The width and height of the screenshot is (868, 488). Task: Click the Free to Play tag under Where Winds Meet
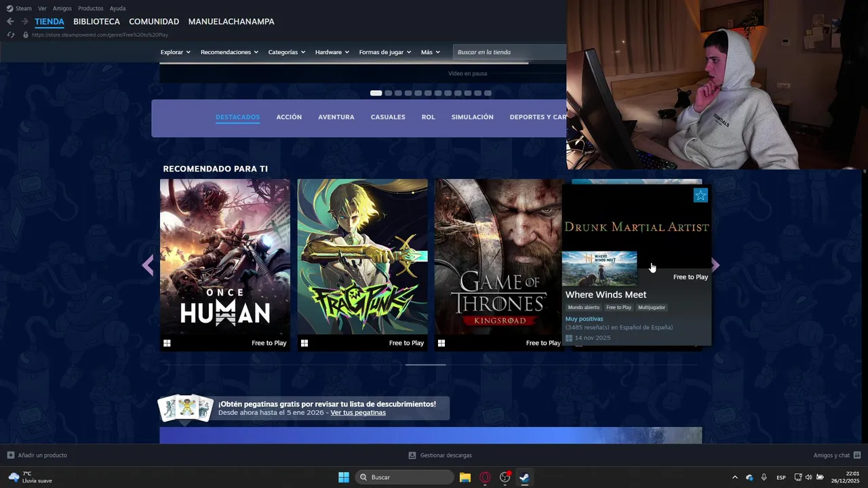(x=618, y=308)
